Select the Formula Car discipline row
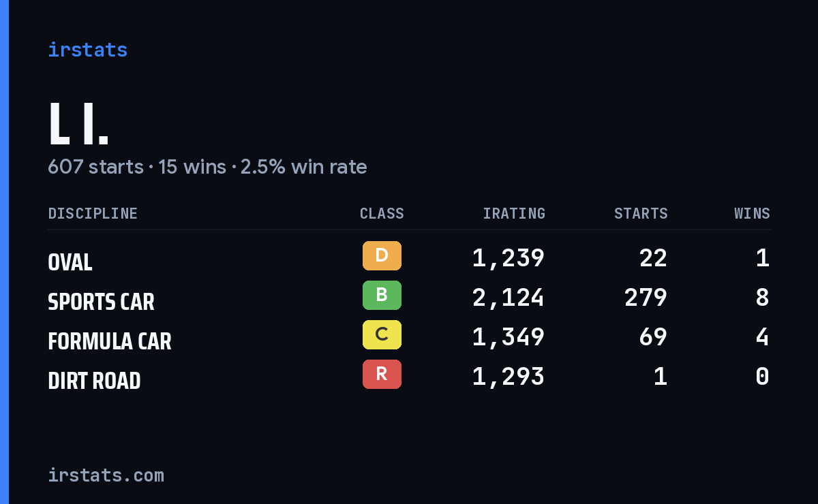Viewport: 818px width, 504px height. [409, 338]
